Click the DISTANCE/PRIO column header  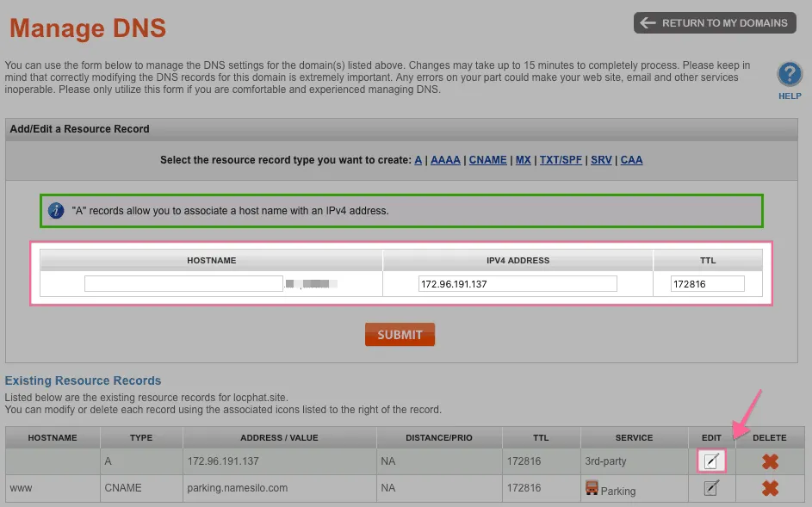coord(439,437)
